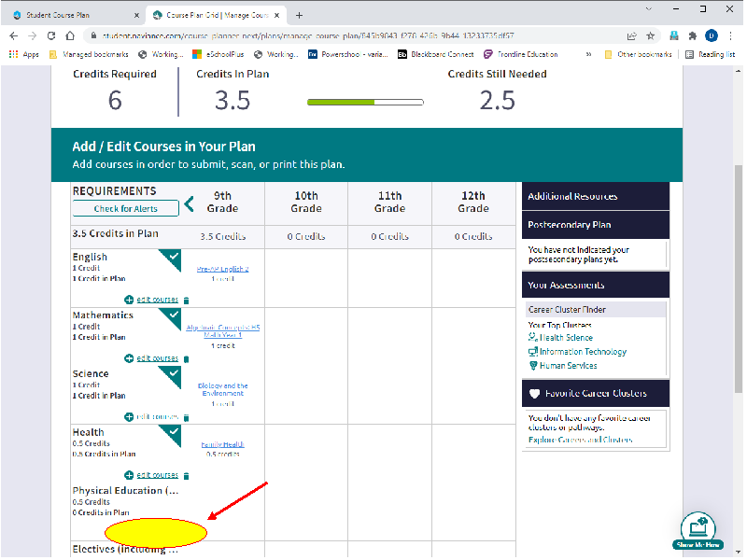Open the eSchoolPlus bookmark
The width and height of the screenshot is (747, 560).
(x=218, y=54)
